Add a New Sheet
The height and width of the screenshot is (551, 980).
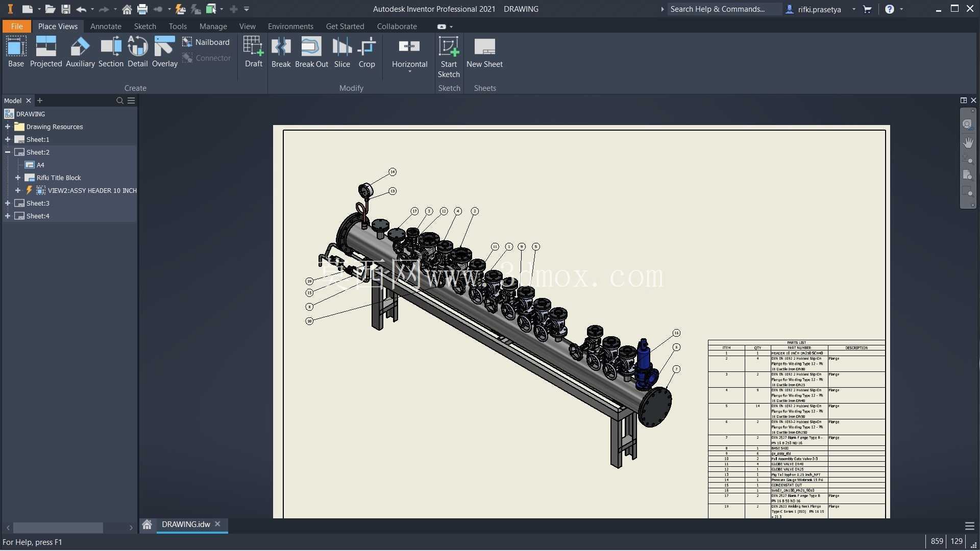[484, 52]
